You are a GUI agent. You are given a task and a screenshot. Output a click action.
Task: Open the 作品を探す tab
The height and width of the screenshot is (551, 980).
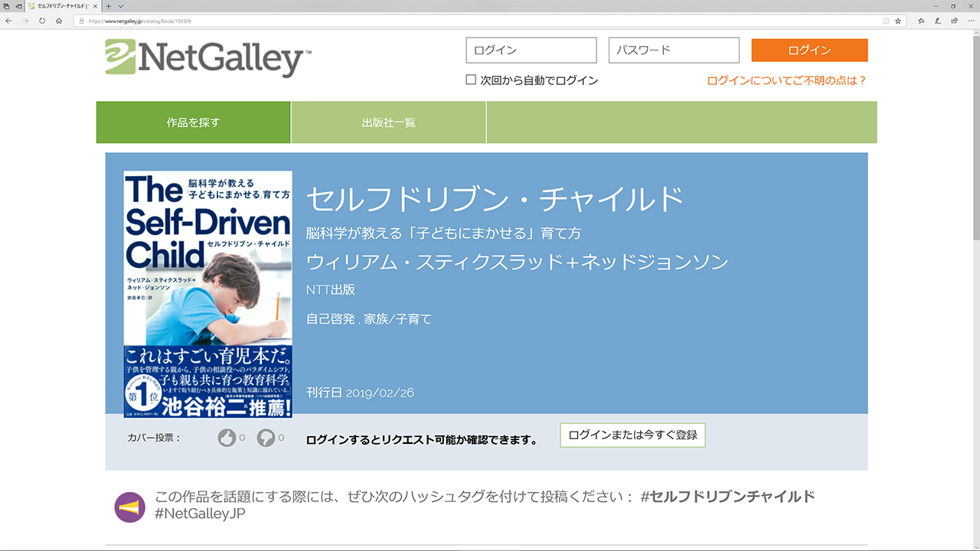click(193, 122)
